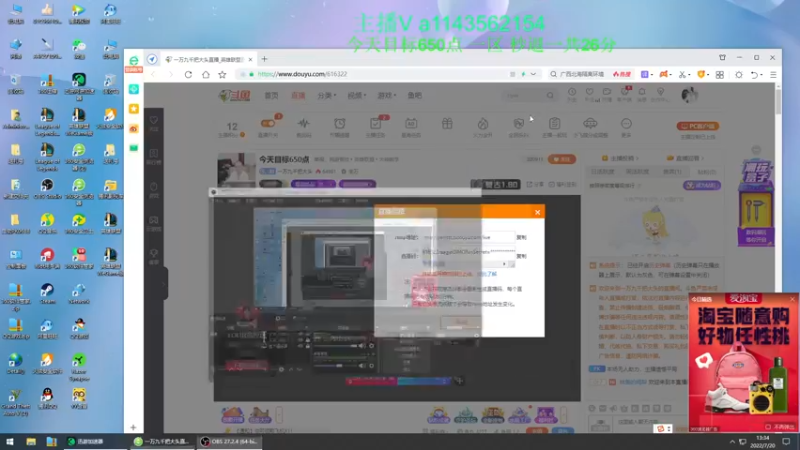Open the browser home page

[206, 74]
